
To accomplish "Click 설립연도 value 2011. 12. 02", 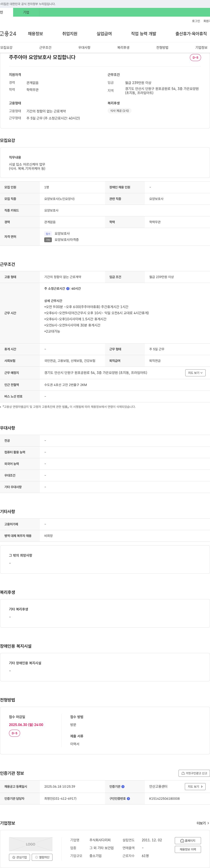I will 152,840.
